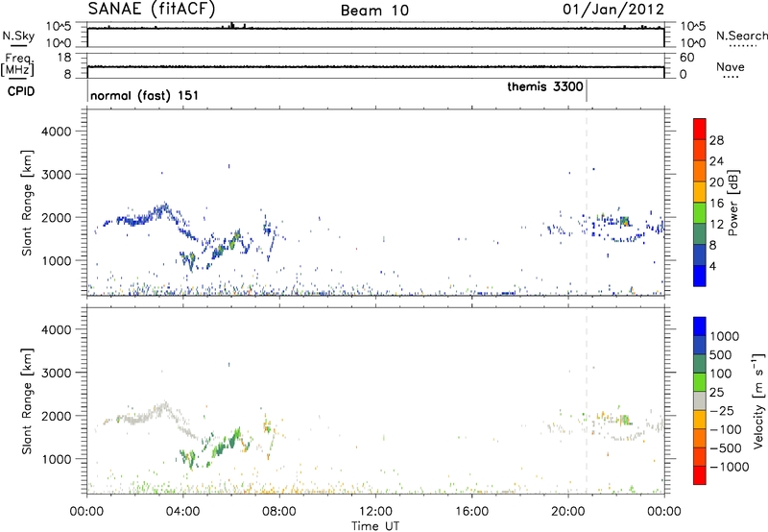Click '3000' on the Power panel range axis
This screenshot has height=532, width=768.
coord(57,175)
